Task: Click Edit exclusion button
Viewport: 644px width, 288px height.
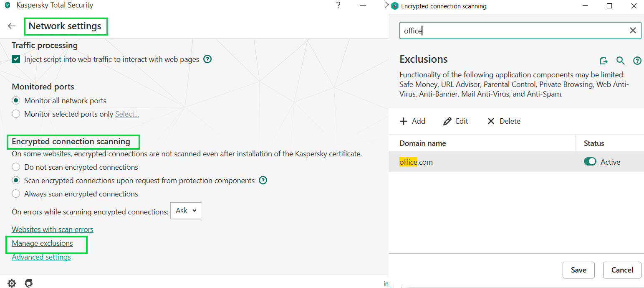Action: point(455,121)
